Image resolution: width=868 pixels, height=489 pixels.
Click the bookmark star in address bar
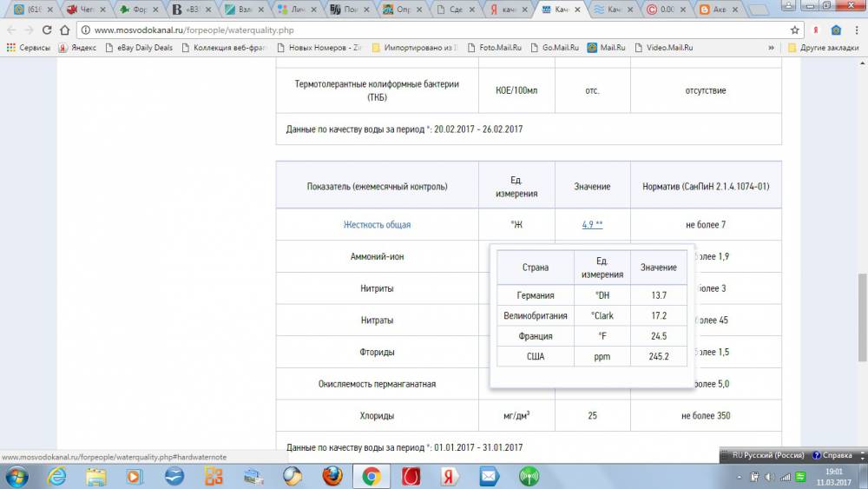[794, 30]
